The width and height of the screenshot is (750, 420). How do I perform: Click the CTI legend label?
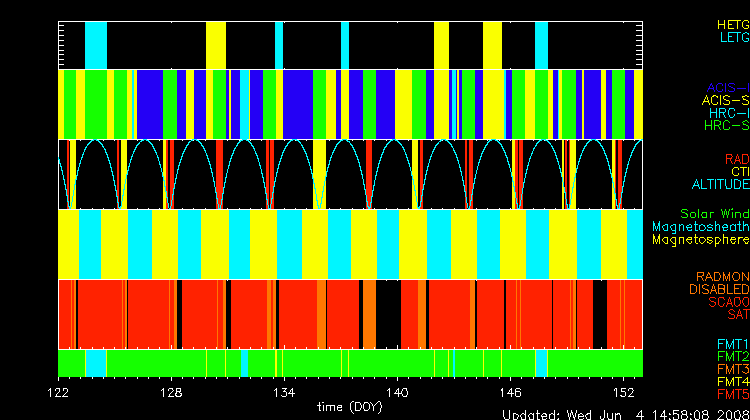[739, 172]
